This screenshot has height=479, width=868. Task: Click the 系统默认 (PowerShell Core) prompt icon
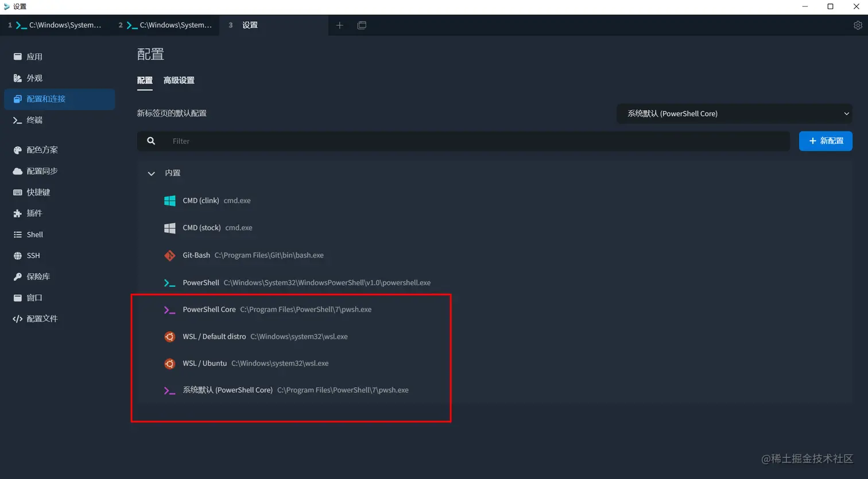click(x=170, y=391)
